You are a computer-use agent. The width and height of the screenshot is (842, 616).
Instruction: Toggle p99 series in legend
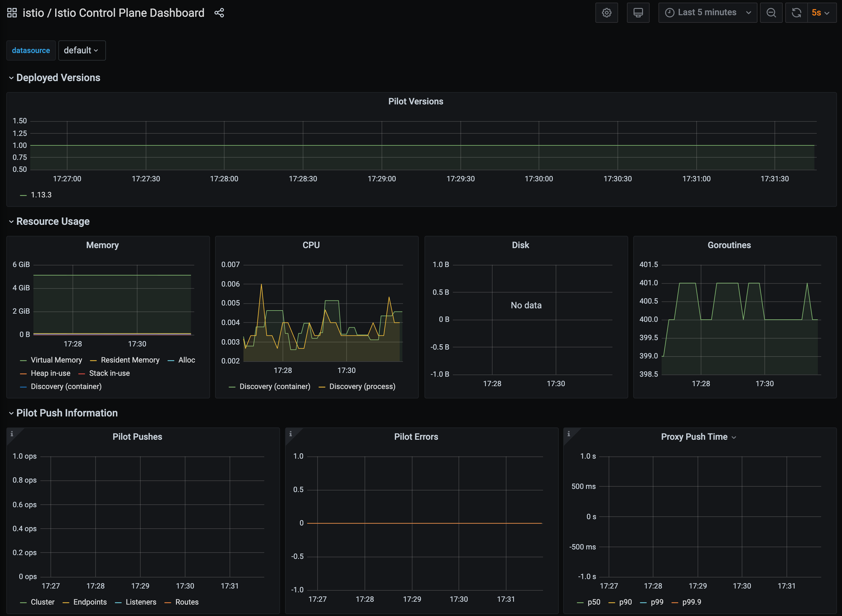pos(657,602)
